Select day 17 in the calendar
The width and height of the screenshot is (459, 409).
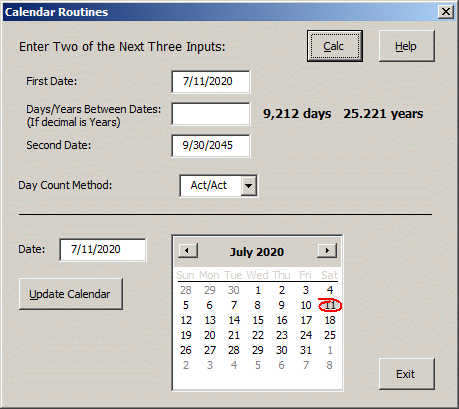pyautogui.click(x=306, y=320)
